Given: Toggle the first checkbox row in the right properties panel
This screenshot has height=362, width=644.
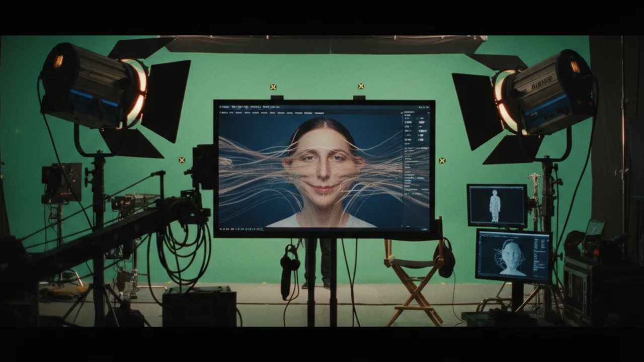Looking at the screenshot, I should 418,118.
